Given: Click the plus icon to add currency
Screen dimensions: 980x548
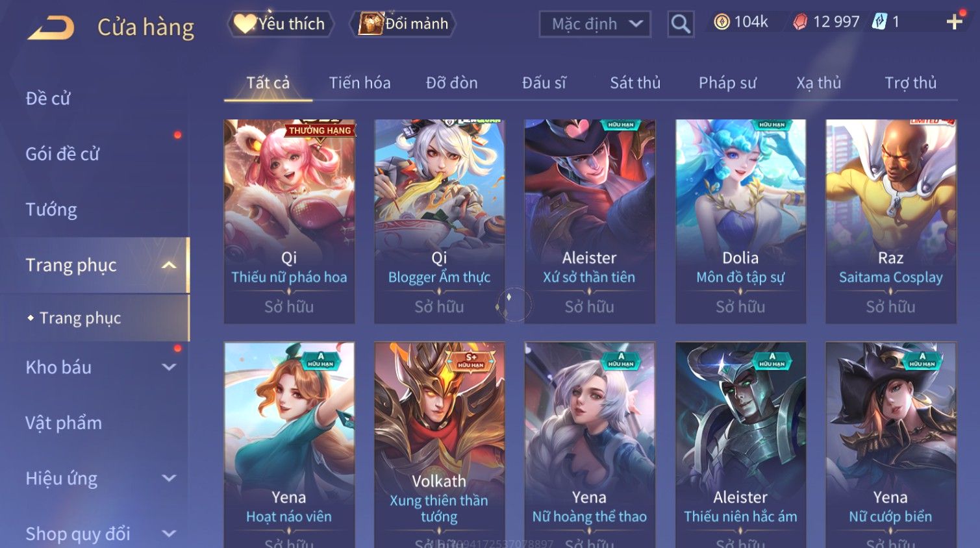Looking at the screenshot, I should 954,22.
